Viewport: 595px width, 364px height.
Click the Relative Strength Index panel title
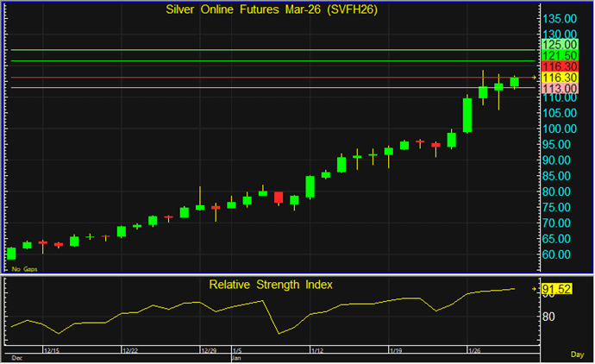(x=271, y=284)
